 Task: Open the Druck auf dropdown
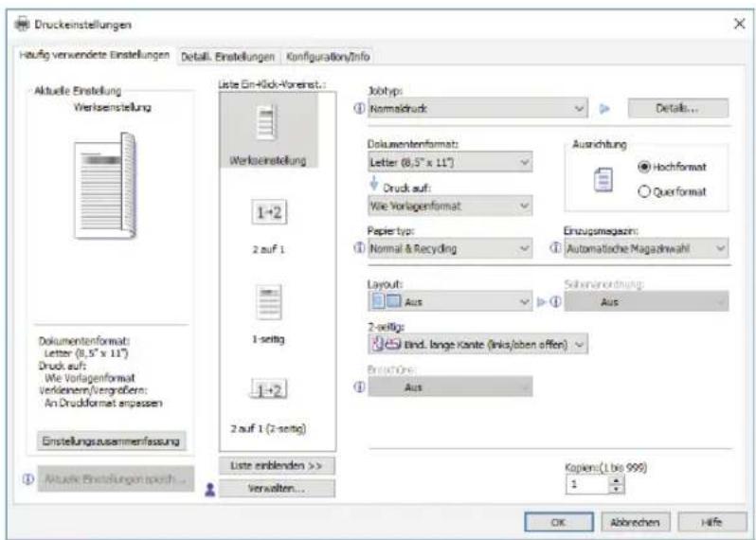[450, 206]
